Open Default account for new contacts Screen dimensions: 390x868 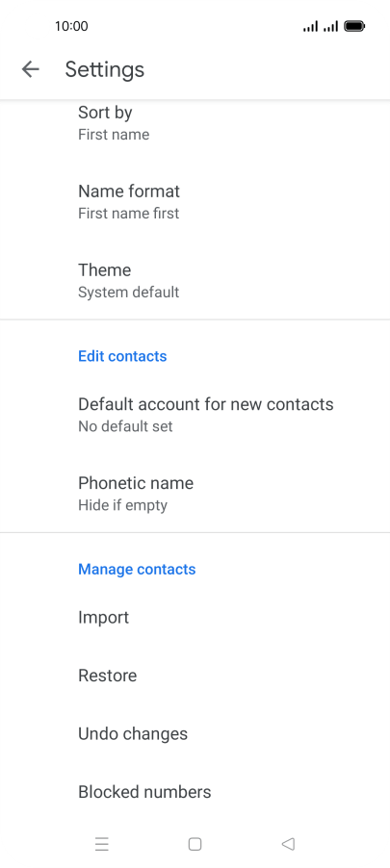pos(195,415)
